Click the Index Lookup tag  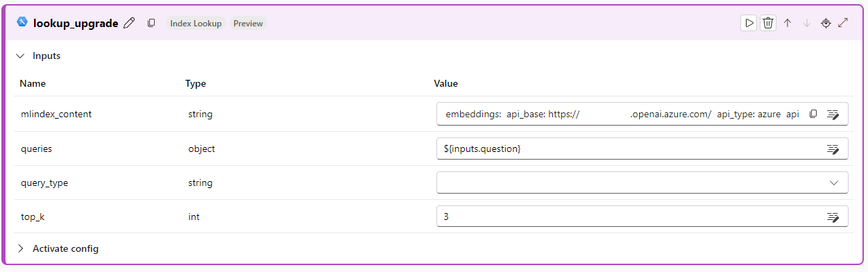(196, 24)
